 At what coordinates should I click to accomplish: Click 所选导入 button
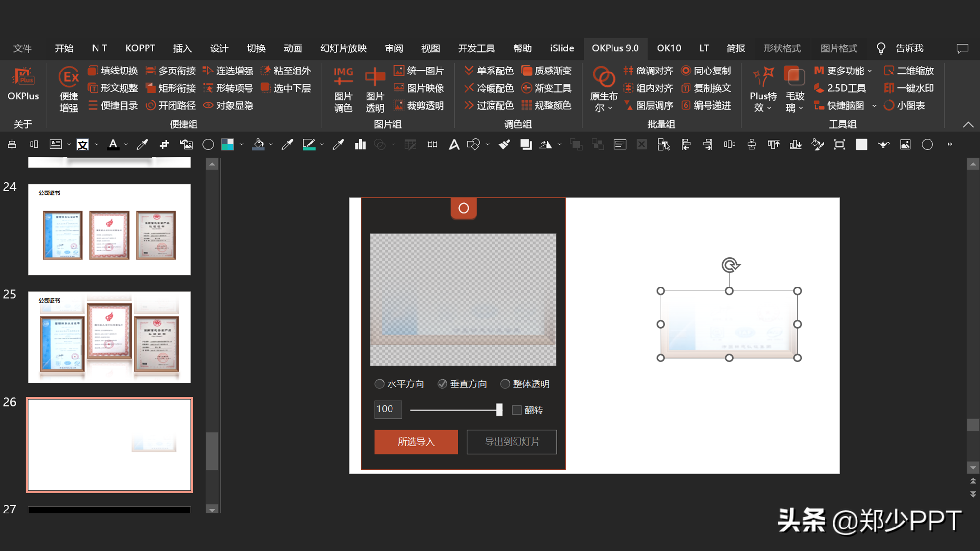click(x=416, y=442)
